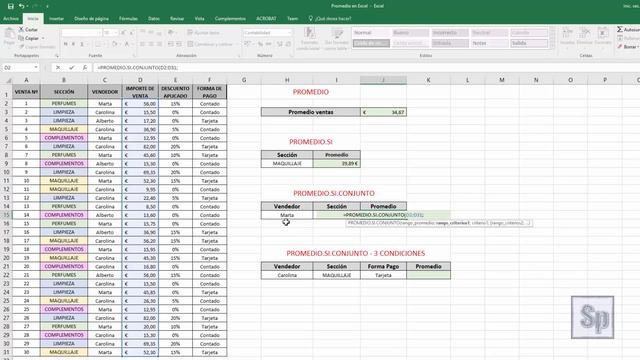
Task: Open Formato condicional
Action: 309,39
